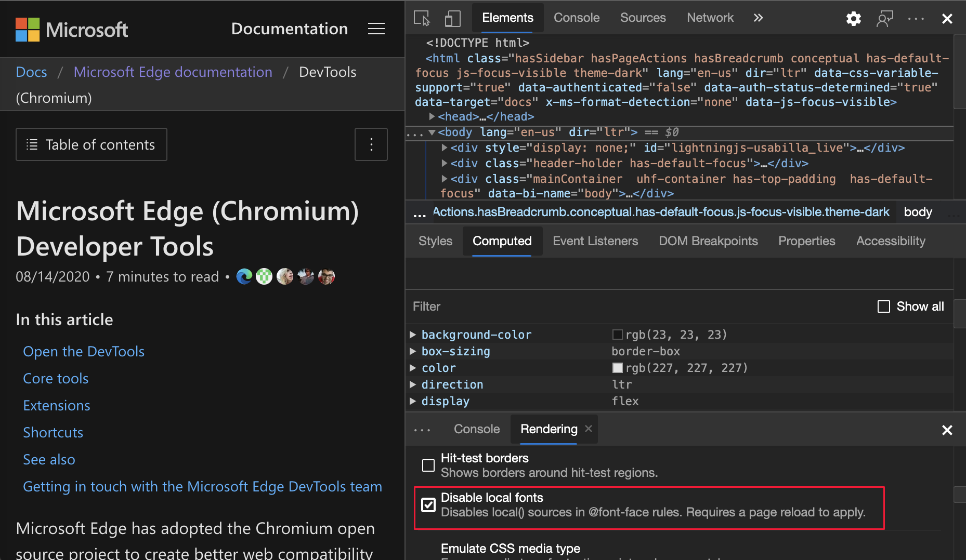Open the Accessibility pane

pos(891,241)
